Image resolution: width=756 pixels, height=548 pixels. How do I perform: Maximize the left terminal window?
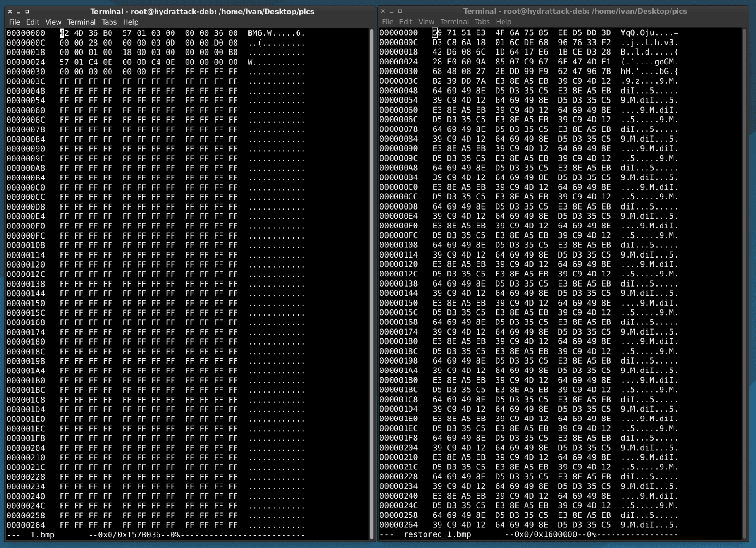[27, 11]
